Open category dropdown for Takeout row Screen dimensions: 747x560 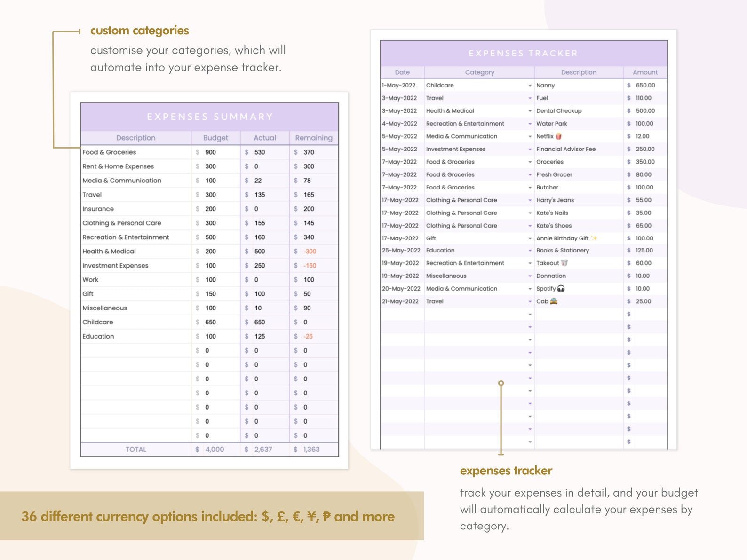coord(530,263)
